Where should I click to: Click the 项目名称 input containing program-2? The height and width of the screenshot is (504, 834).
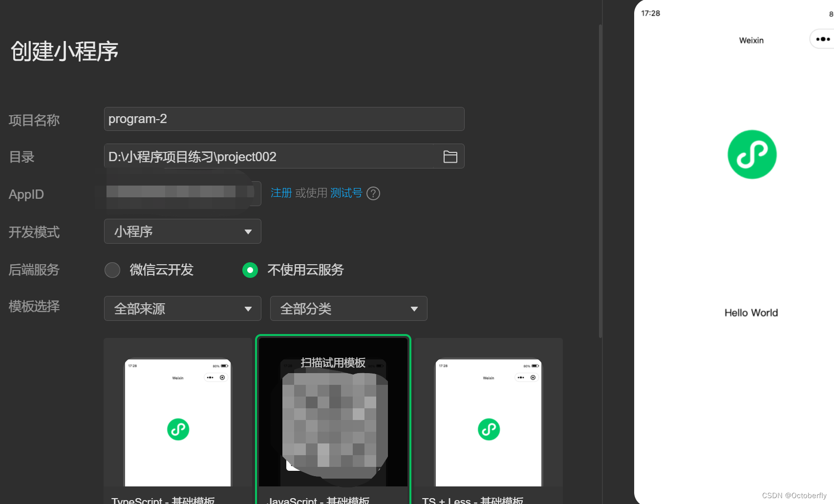point(284,119)
